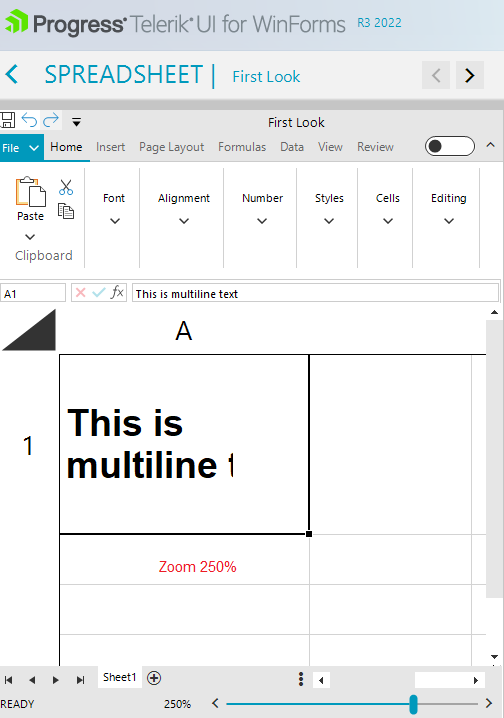The image size is (504, 718).
Task: Switch to the Insert tab
Action: point(110,147)
